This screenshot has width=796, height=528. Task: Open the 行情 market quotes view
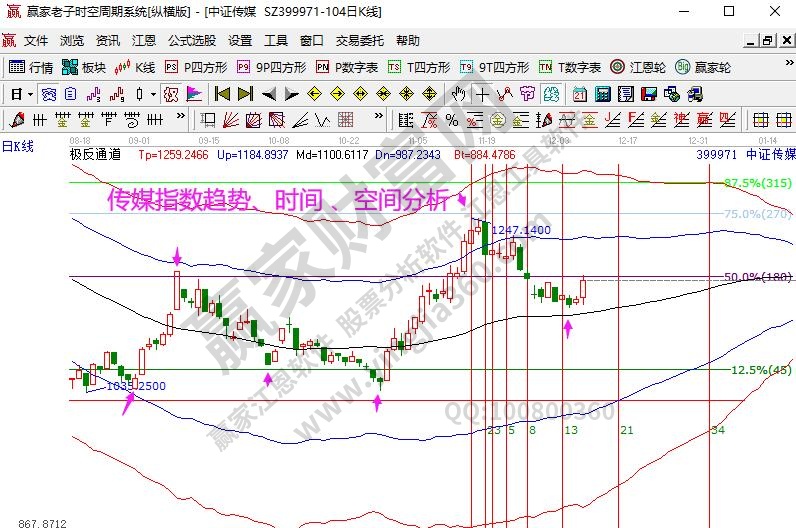31,67
